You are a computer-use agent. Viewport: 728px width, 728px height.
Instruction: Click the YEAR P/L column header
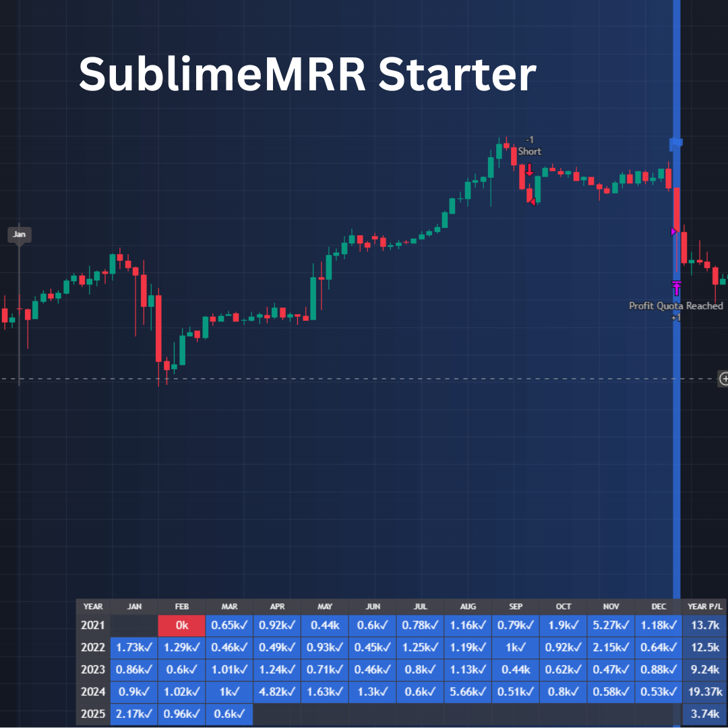pyautogui.click(x=705, y=607)
